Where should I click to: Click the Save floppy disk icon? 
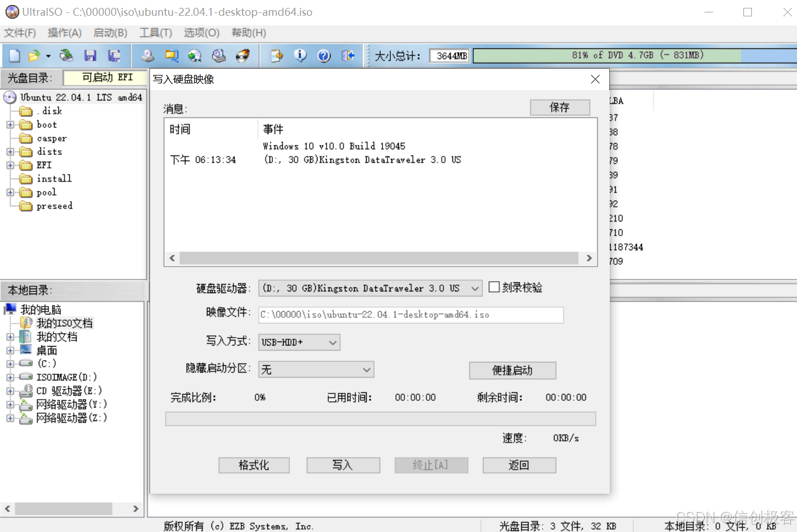(x=90, y=55)
